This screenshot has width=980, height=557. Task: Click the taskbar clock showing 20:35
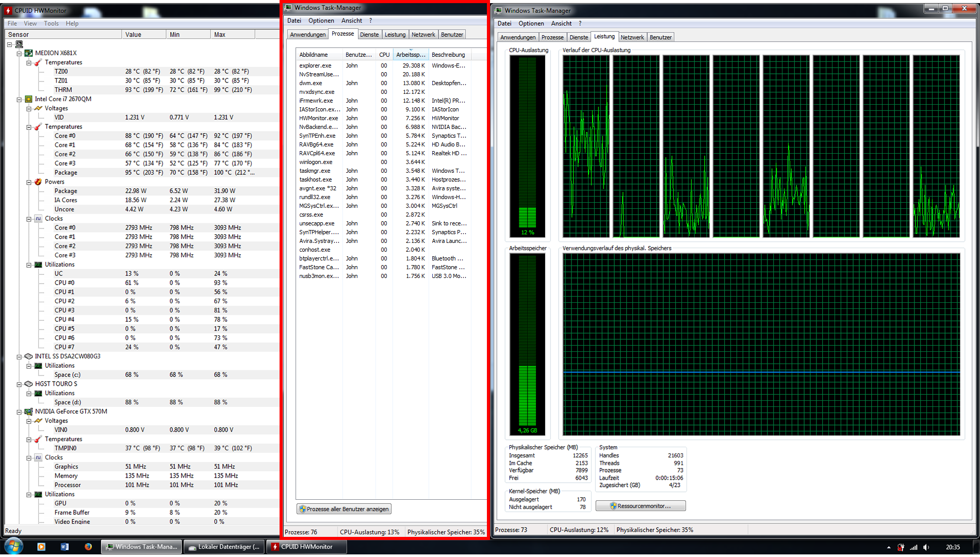pos(953,547)
